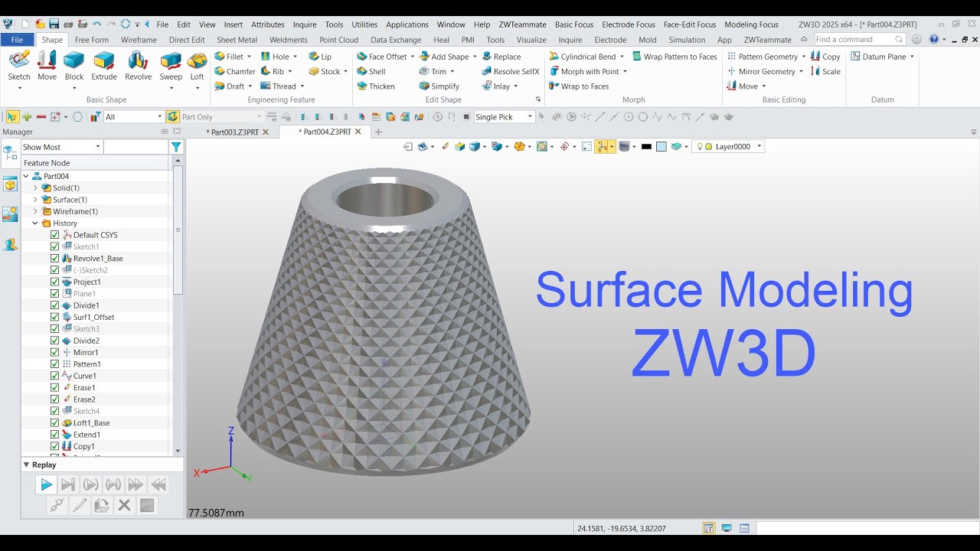The image size is (980, 551).
Task: Open the Inquire menu in menu bar
Action: click(304, 24)
